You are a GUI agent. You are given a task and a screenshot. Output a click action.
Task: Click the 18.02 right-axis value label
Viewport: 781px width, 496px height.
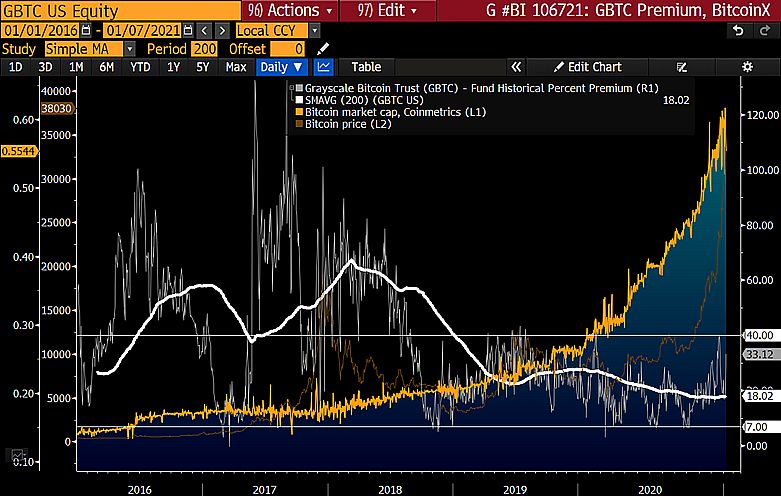pos(760,396)
